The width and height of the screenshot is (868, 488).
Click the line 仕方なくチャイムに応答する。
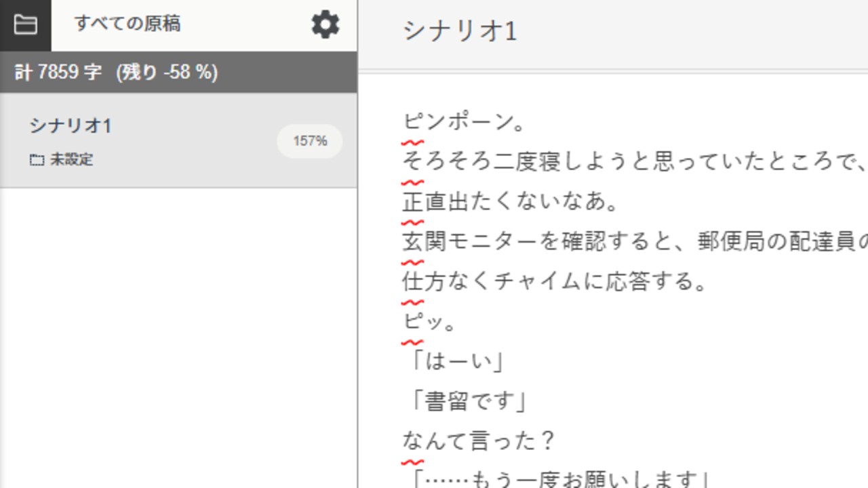pyautogui.click(x=555, y=281)
